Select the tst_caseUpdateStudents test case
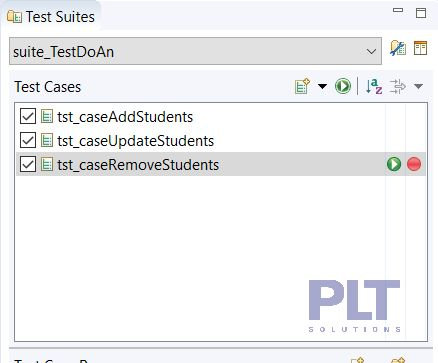The image size is (438, 363). 135,141
